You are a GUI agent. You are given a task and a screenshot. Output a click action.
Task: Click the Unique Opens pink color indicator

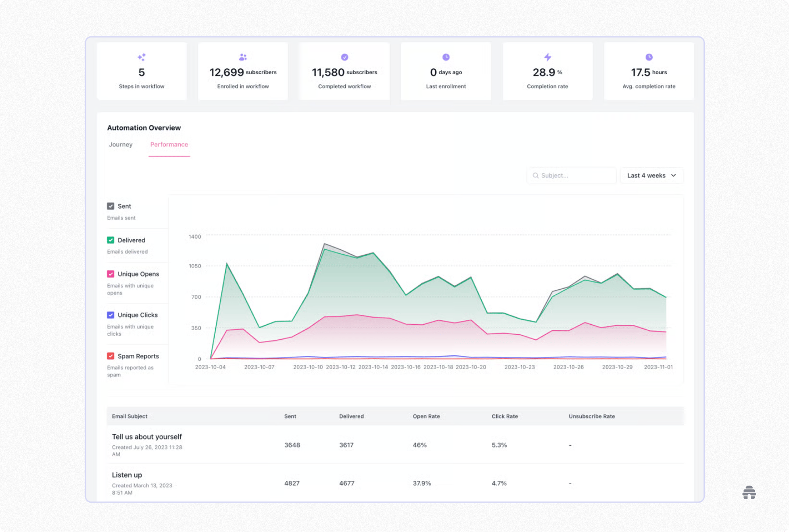tap(110, 273)
